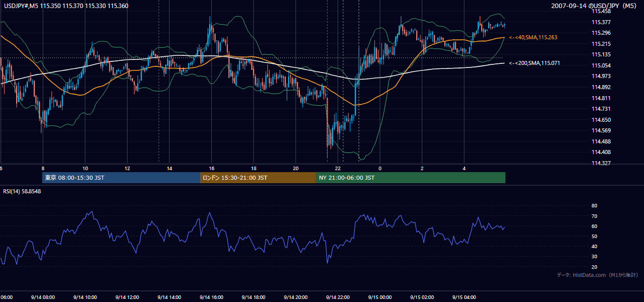Click price axis value 114.811
644x302 pixels.
point(601,98)
